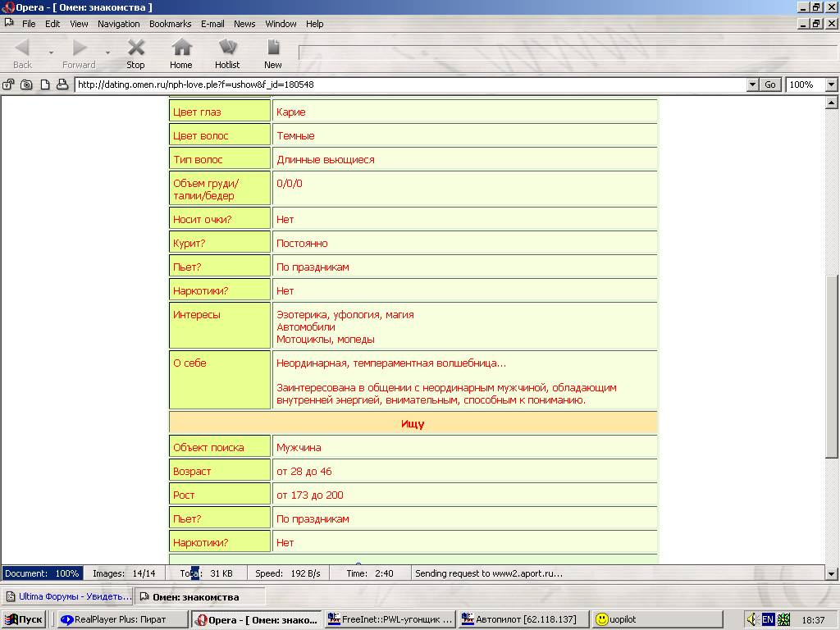The width and height of the screenshot is (840, 630).
Task: Toggle document mode page icon
Action: pyautogui.click(x=44, y=84)
